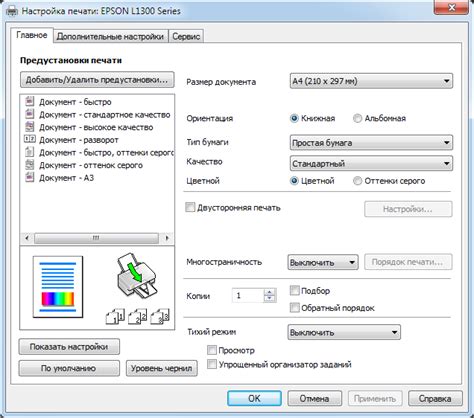
Task: Pick the 'Документ - оттенок серого' preset icon
Action: (30, 164)
